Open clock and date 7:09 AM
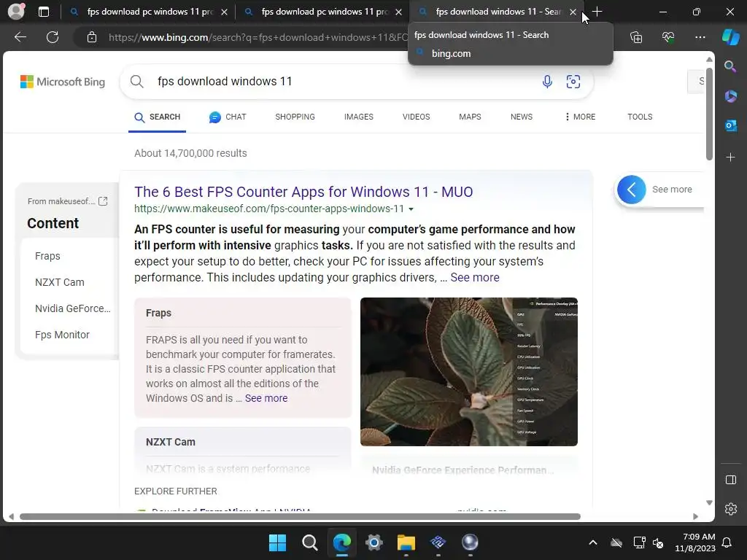 (695, 542)
